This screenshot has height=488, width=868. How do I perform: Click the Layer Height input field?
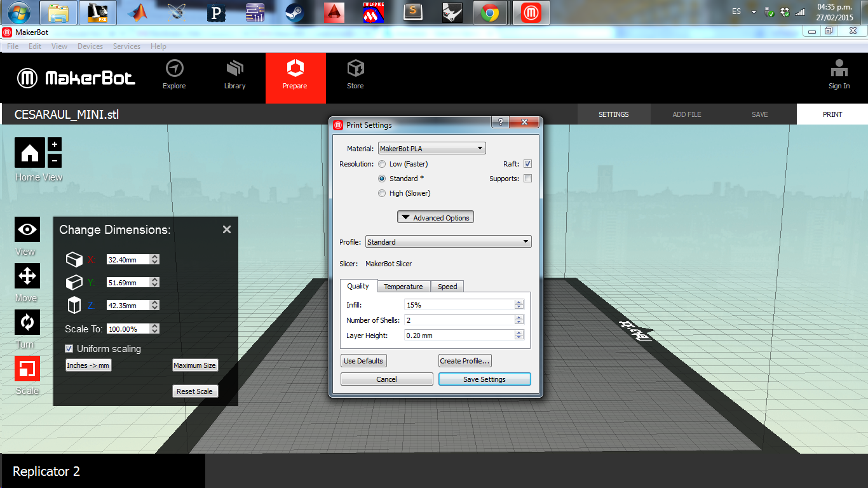[459, 335]
